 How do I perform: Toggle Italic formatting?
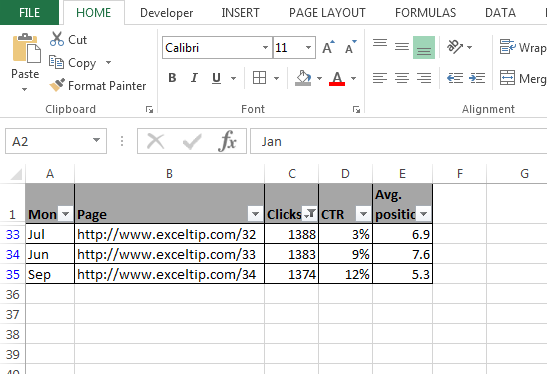pos(194,78)
